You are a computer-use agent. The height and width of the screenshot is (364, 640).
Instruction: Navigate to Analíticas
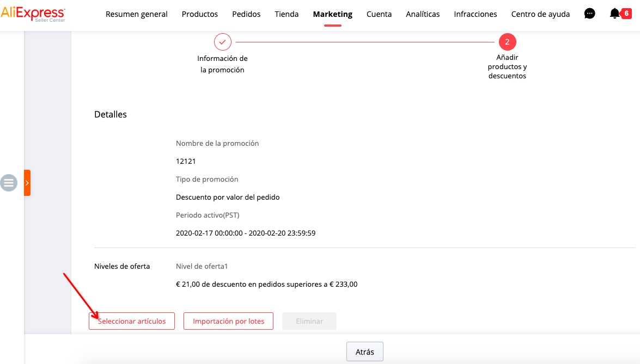click(x=423, y=14)
